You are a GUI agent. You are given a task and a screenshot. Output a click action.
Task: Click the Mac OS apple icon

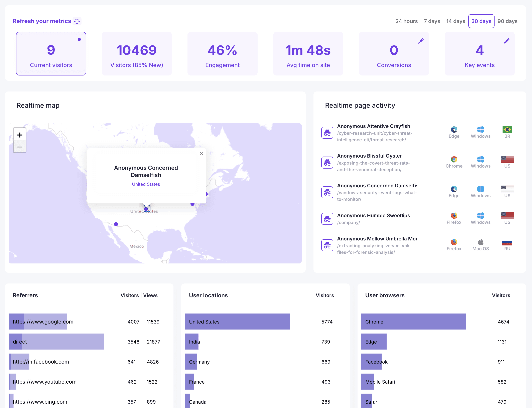click(x=481, y=242)
